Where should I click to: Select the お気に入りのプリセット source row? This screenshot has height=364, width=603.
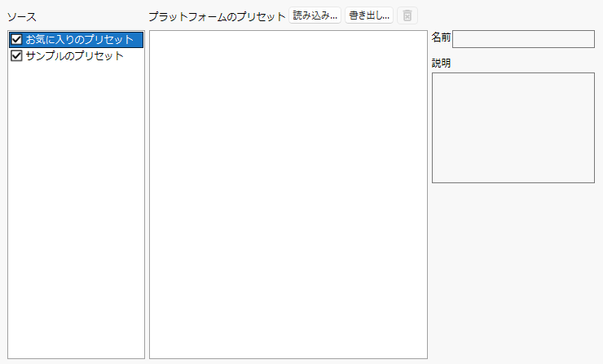pyautogui.click(x=76, y=40)
